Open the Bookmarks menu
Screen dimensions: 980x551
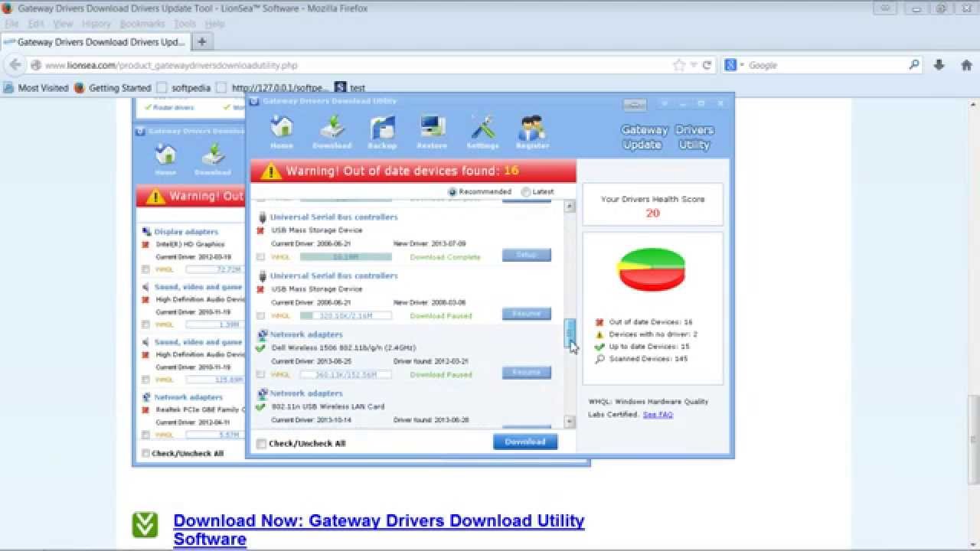142,24
